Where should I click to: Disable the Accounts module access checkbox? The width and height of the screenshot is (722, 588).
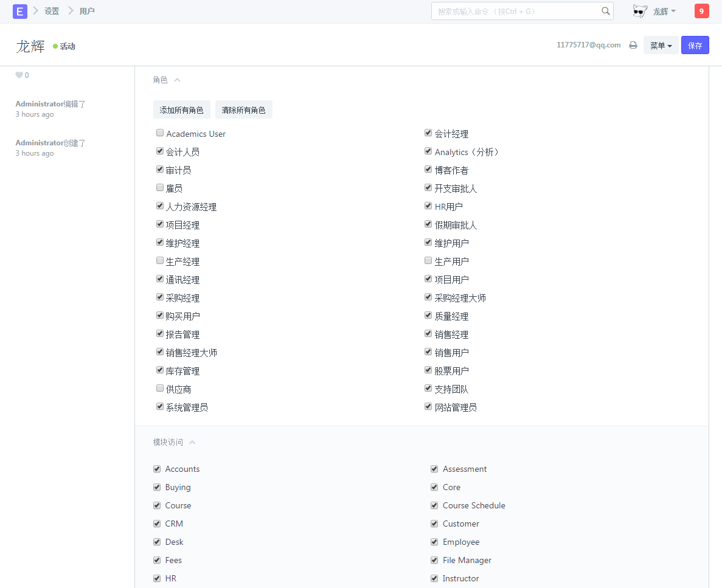tap(158, 469)
